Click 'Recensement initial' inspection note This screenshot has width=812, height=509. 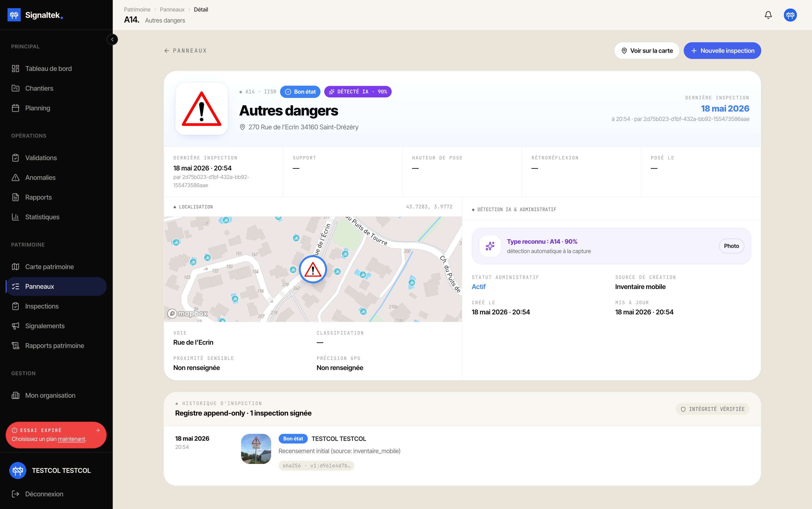[x=339, y=451]
